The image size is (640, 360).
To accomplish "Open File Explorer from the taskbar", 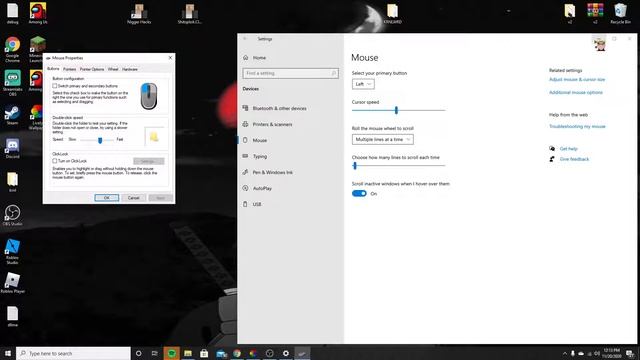I will click(x=188, y=353).
